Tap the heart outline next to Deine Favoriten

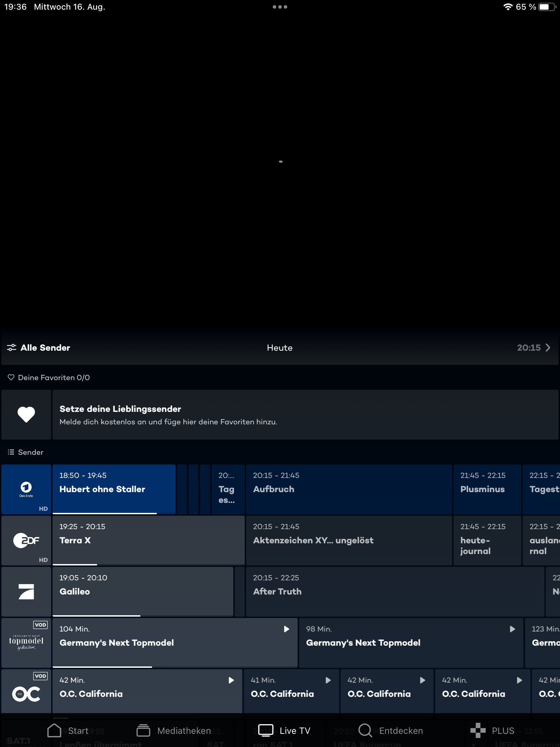11,377
